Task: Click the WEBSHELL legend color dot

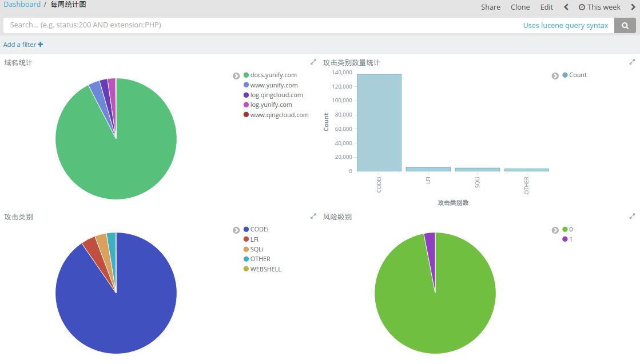Action: (246, 269)
